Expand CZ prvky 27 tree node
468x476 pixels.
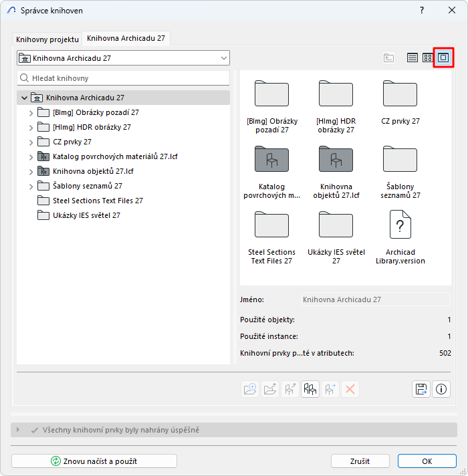(x=31, y=142)
